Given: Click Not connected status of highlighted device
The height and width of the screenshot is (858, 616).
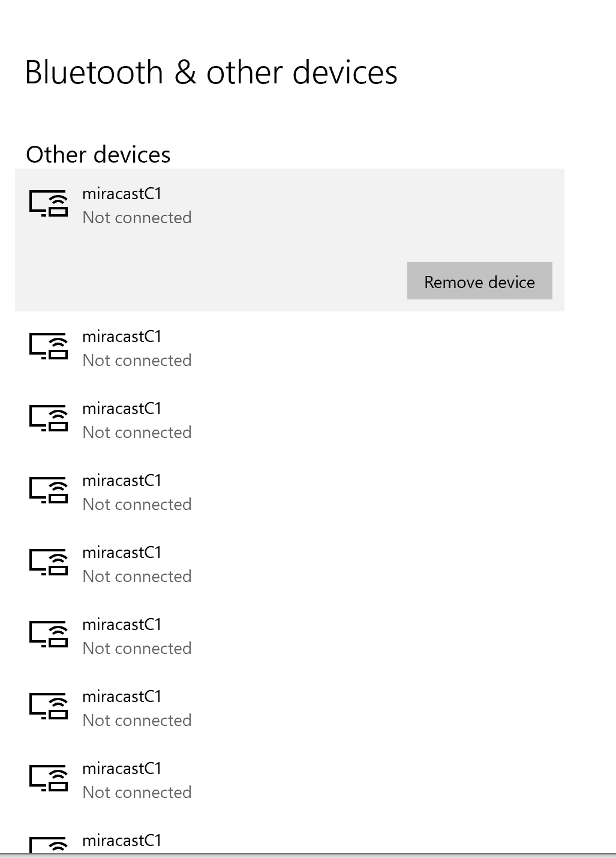Looking at the screenshot, I should pos(137,218).
